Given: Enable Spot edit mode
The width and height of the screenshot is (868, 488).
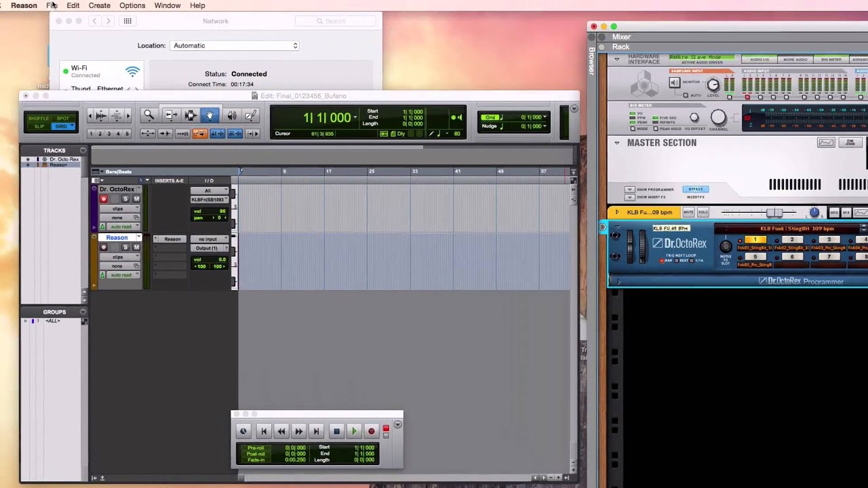Looking at the screenshot, I should 62,119.
